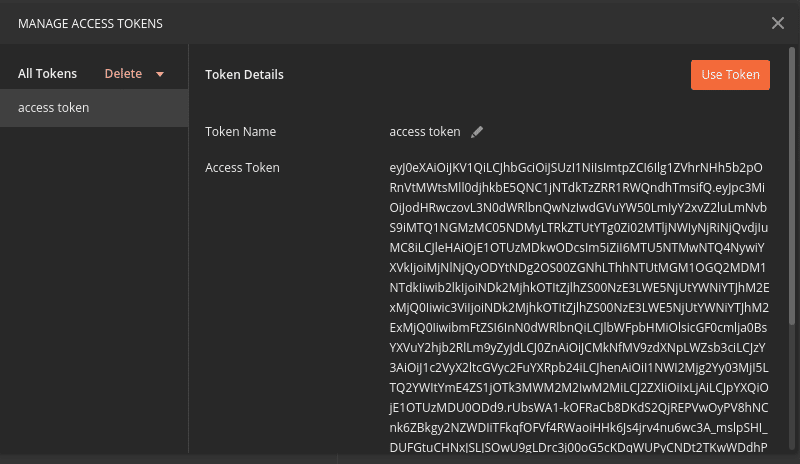Click the token line starting with YXVuY2hjb2Rl

[x=578, y=348]
